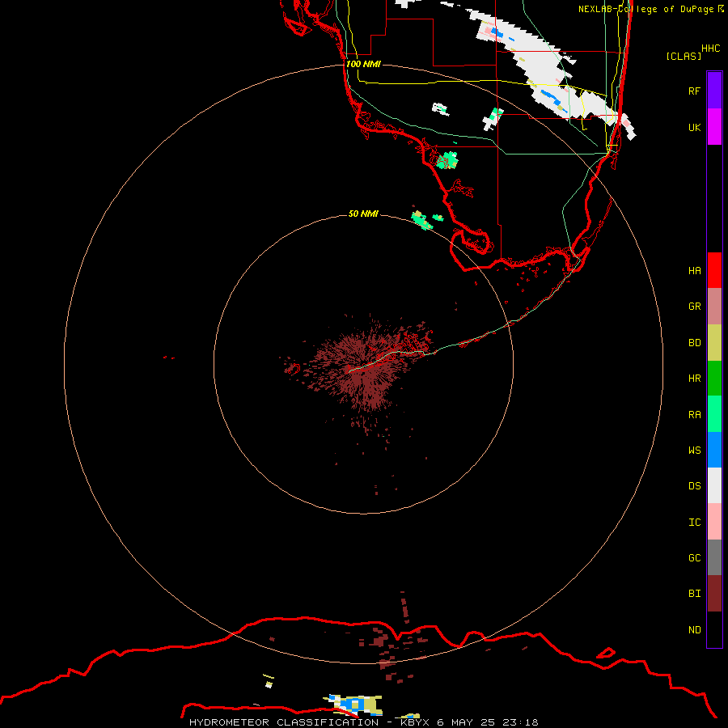
Task: Click the WS blue legend swatch
Action: (714, 450)
